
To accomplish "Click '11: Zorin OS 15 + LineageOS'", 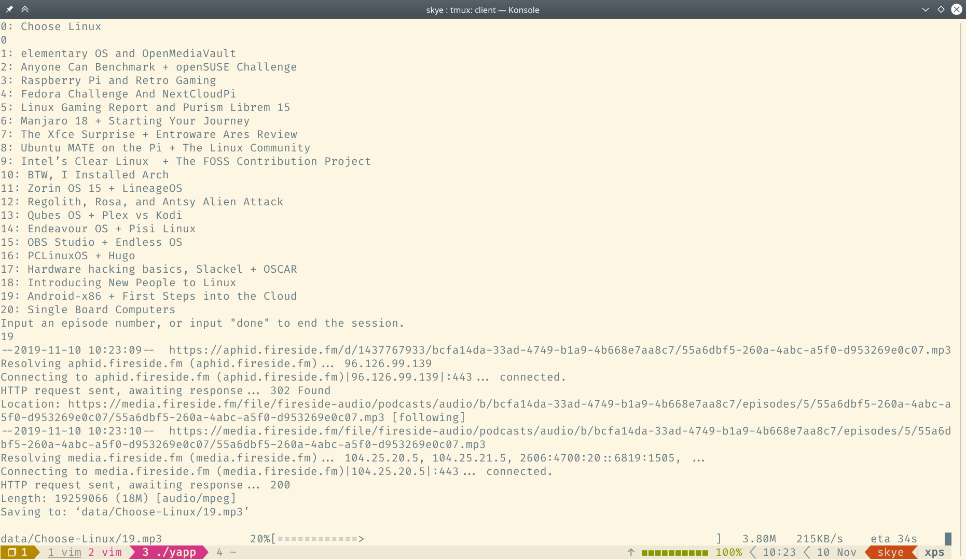I will pyautogui.click(x=91, y=188).
